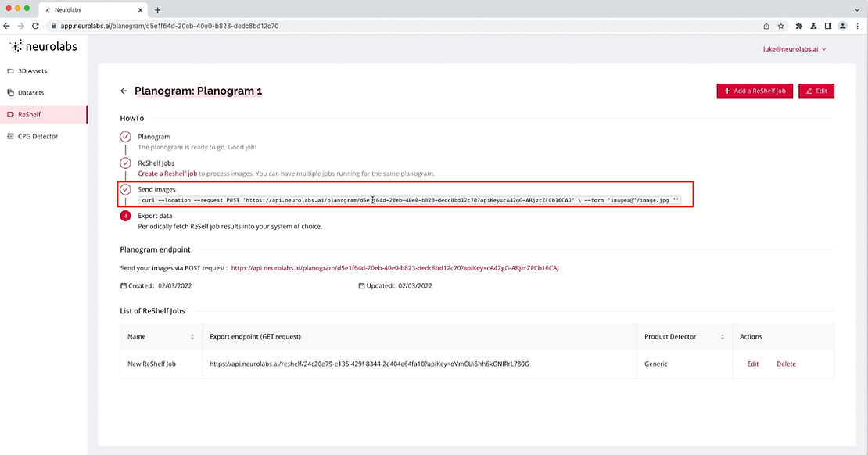The height and width of the screenshot is (455, 868).
Task: Click the Send images step check circle
Action: (x=126, y=189)
